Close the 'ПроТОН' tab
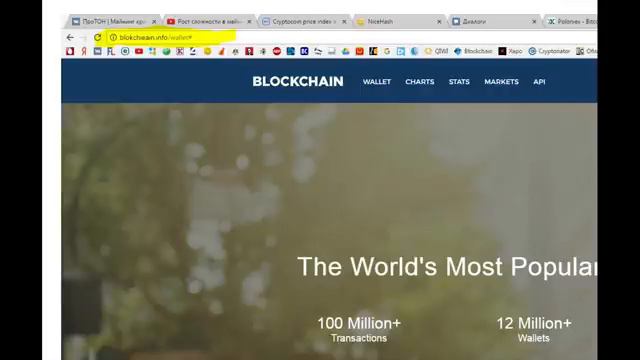 [154, 22]
